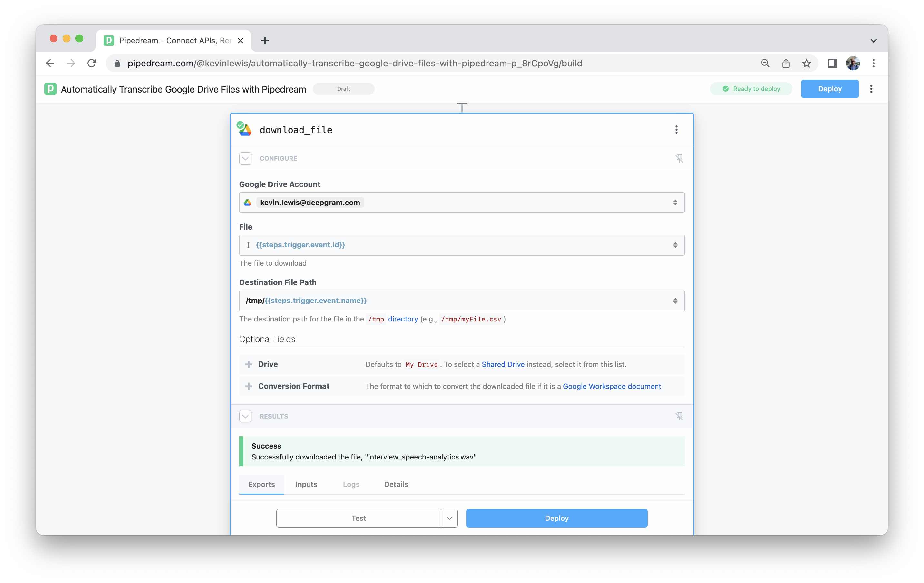Open the Test button dropdown arrow
The height and width of the screenshot is (583, 924).
tap(449, 518)
